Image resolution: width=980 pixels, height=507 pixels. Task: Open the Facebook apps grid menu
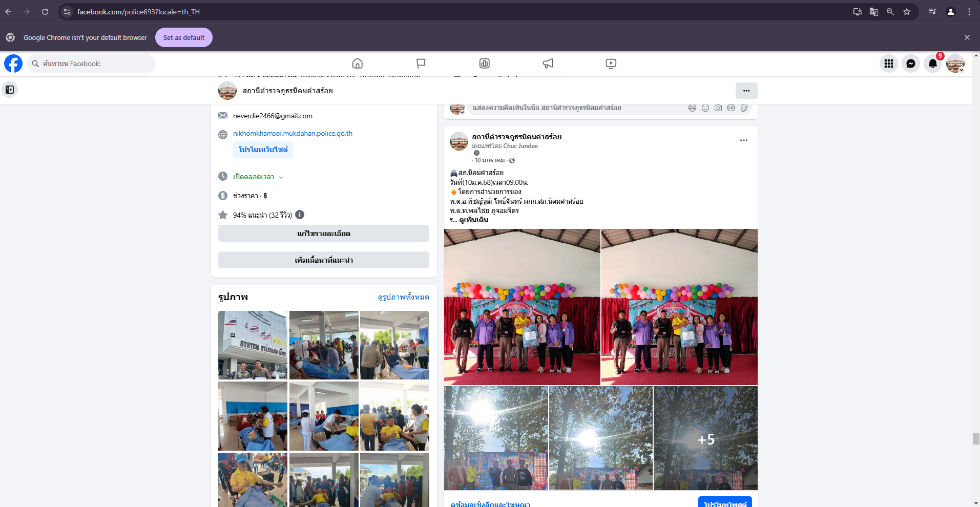coord(888,64)
